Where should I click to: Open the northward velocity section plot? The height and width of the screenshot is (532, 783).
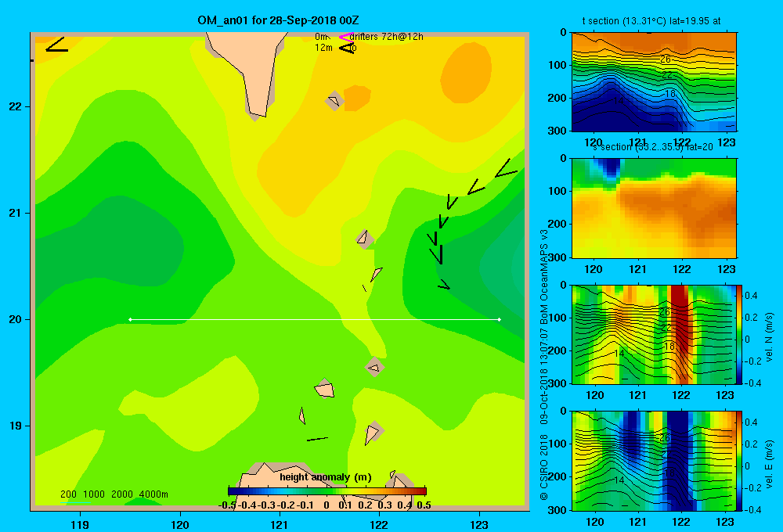pyautogui.click(x=654, y=334)
